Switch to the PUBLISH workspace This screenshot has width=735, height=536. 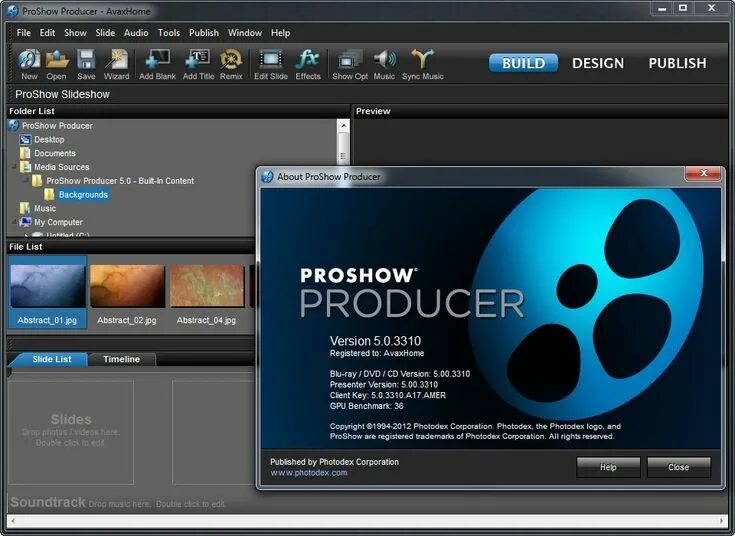[677, 63]
